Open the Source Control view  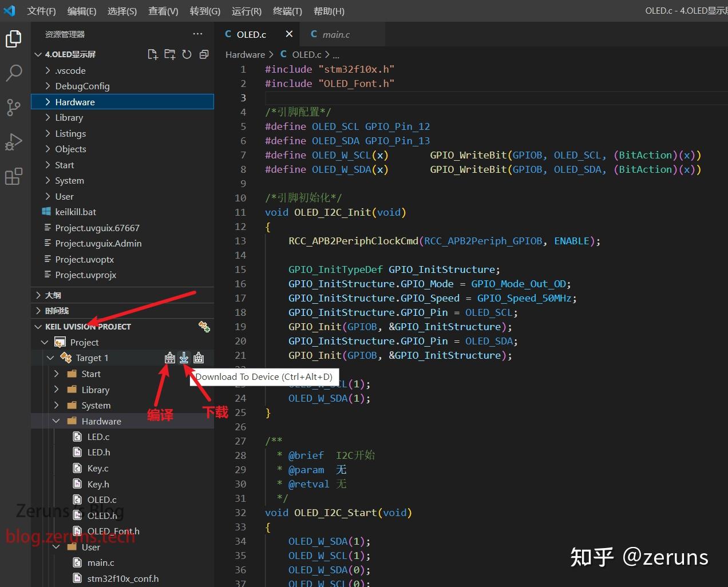14,107
